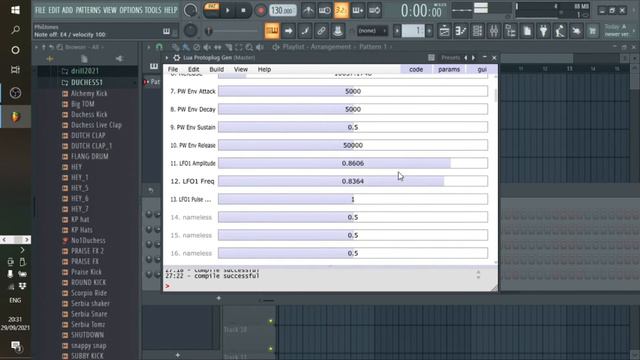Select the Zoom tool in Playlist toolbar

249,47
